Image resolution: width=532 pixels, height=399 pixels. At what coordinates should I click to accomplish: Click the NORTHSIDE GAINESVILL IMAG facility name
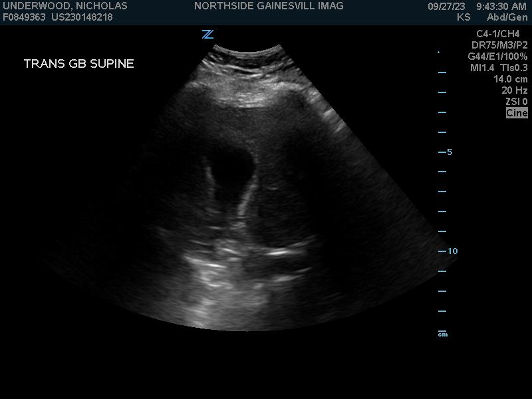point(269,6)
